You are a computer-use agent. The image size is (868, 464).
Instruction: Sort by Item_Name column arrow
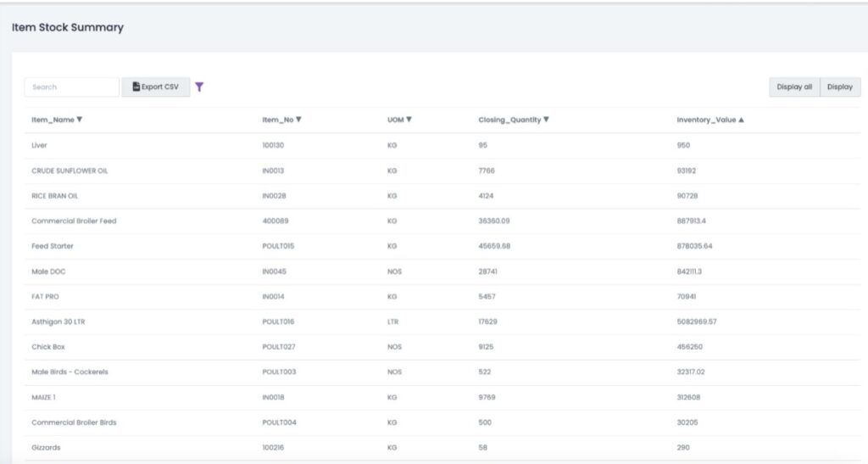click(79, 120)
